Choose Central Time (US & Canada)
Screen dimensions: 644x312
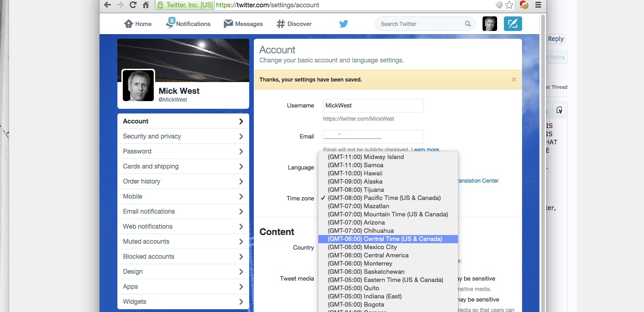tap(388, 239)
